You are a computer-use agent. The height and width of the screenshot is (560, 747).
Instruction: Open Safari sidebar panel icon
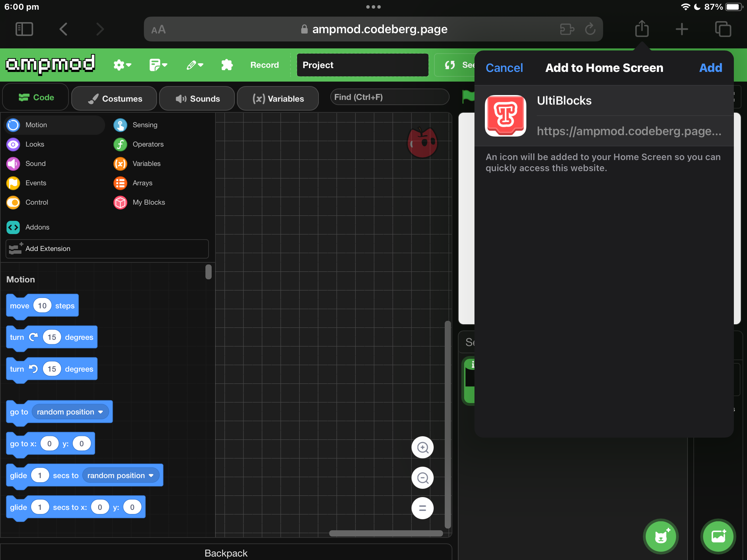tap(24, 29)
